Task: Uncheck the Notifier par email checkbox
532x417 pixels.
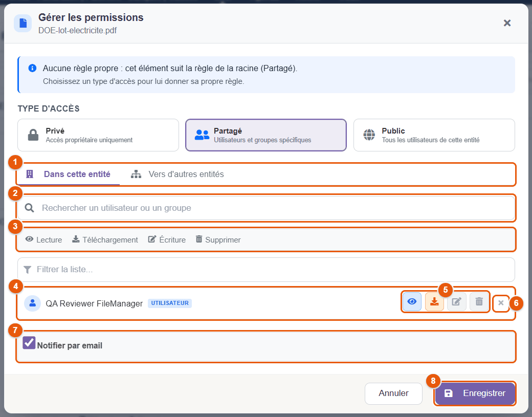Action: (29, 343)
